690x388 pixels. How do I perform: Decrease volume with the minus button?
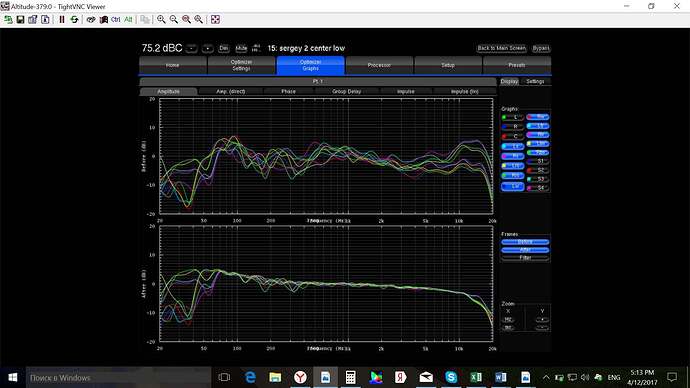point(191,48)
